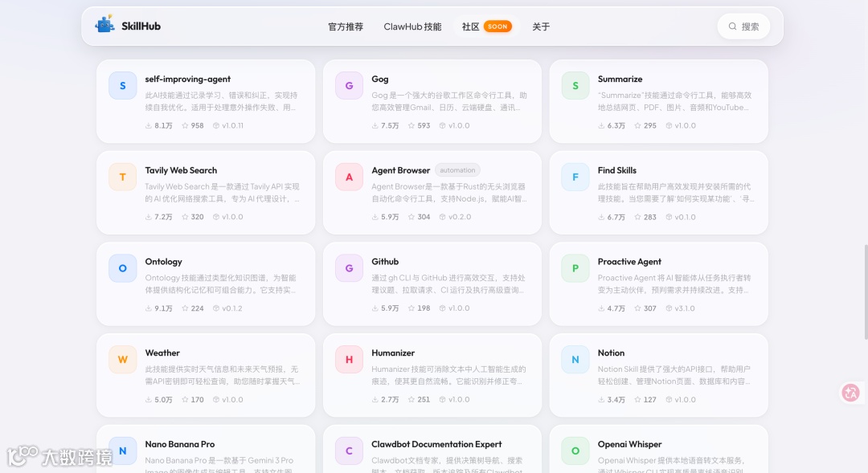This screenshot has width=868, height=473.
Task: Click the star count 251 on Humanizer
Action: point(424,399)
